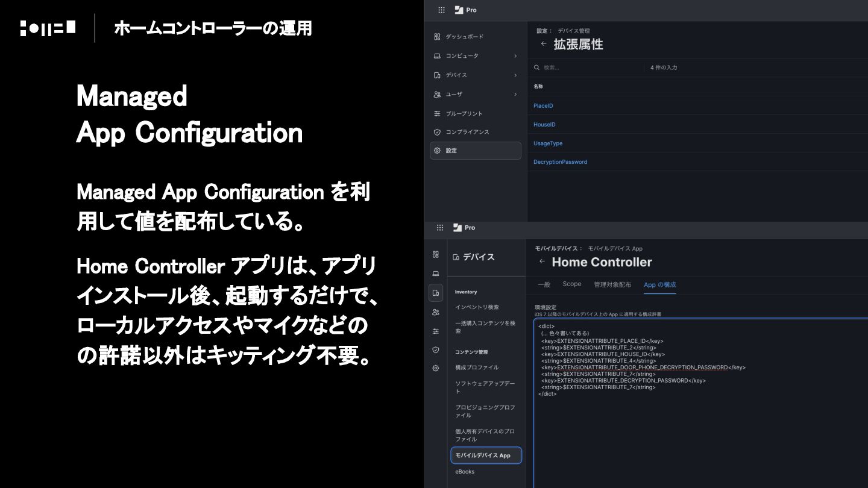Expand the デバイス sidebar chevron
Viewport: 868px width, 488px height.
515,75
